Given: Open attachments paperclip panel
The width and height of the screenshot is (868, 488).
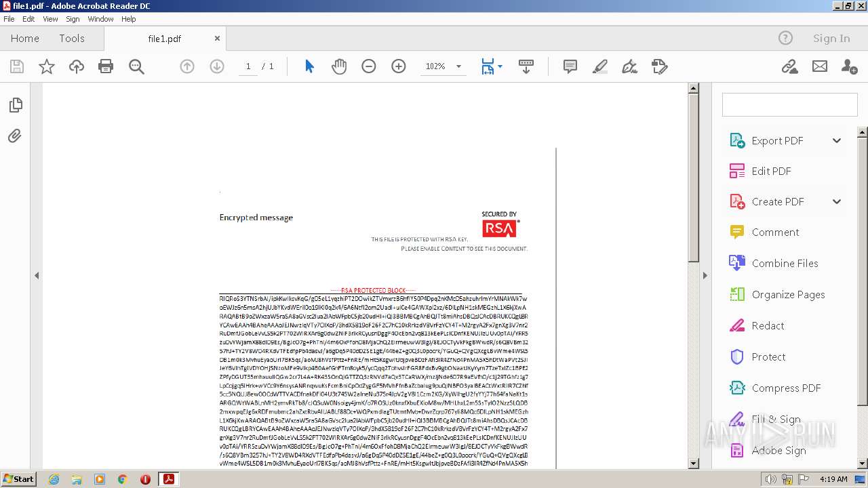Looking at the screenshot, I should click(x=15, y=136).
